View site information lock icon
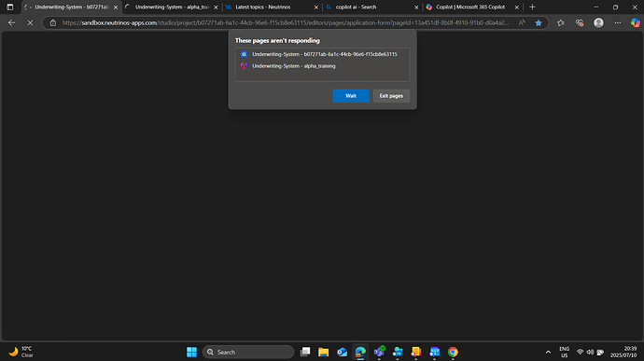 (x=53, y=23)
